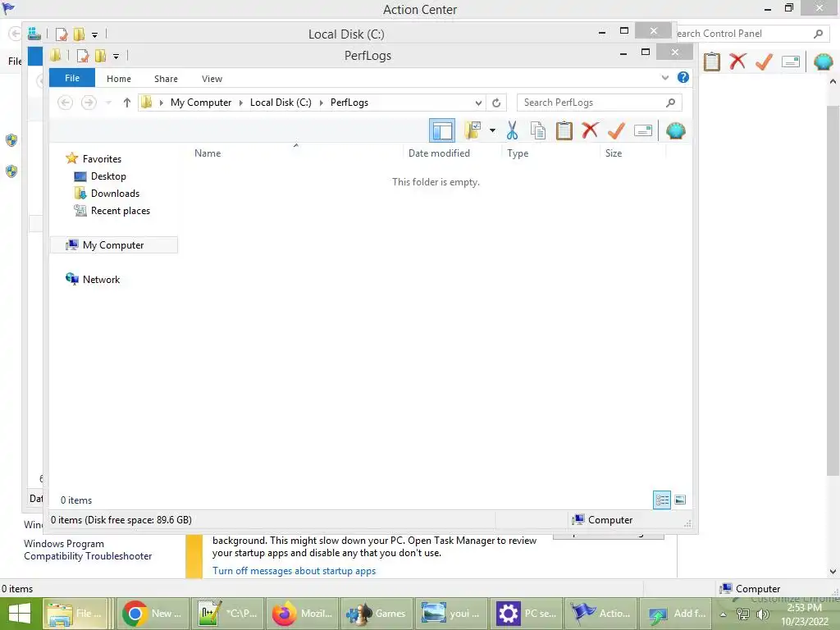The height and width of the screenshot is (630, 840).
Task: Click the red X Delete icon in PerfLogs toolbar
Action: tap(591, 130)
